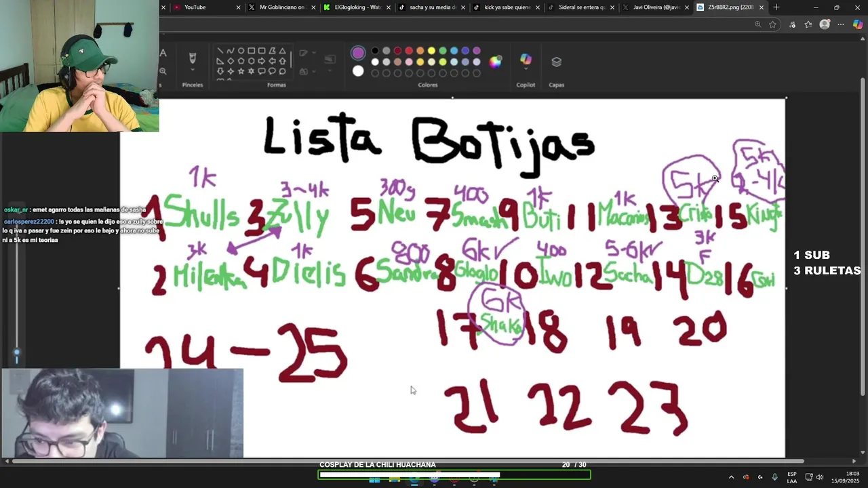Choose the line shape in Formas
Screen dimensions: 868x488
click(220, 51)
